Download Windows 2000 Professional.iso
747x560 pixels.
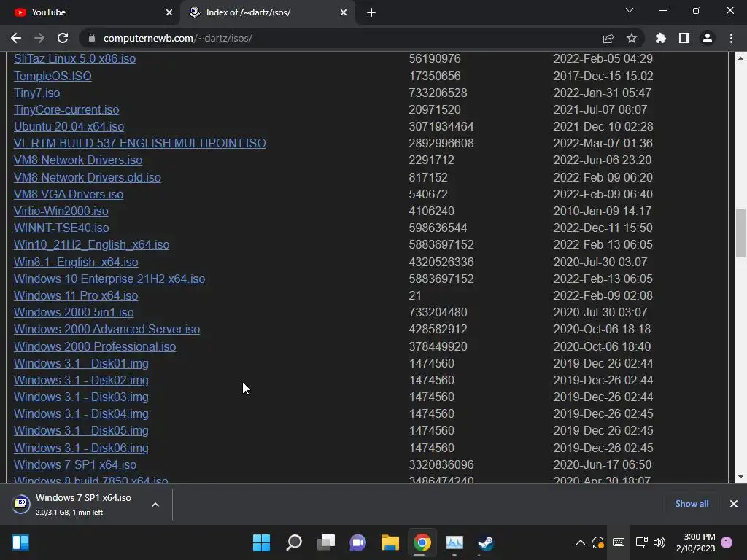(95, 346)
